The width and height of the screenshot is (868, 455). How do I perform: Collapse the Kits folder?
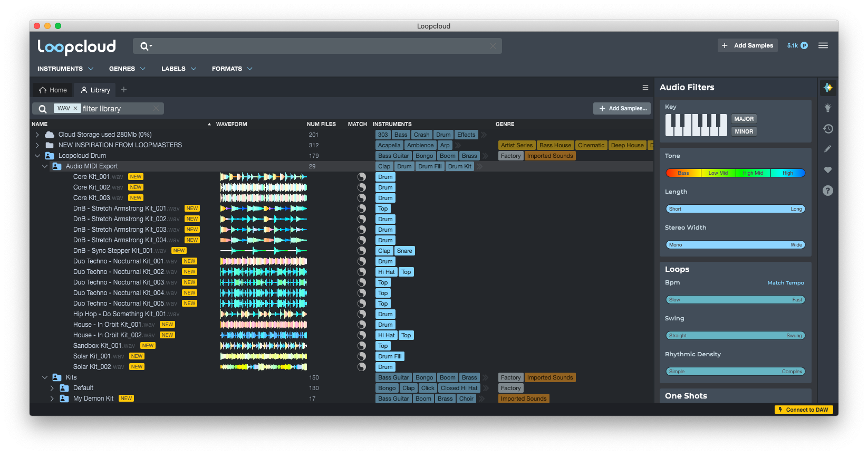pos(45,377)
